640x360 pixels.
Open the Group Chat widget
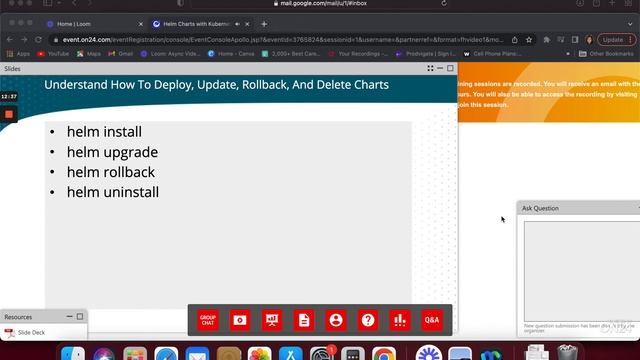(x=208, y=320)
